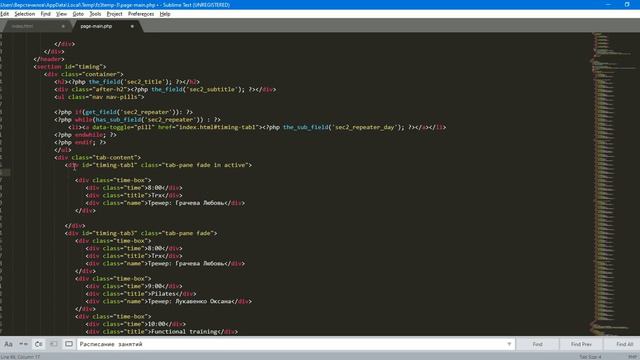Screen dimensions: 640x360
Task: Click the div id="timing-tab1" line
Action: 158,165
